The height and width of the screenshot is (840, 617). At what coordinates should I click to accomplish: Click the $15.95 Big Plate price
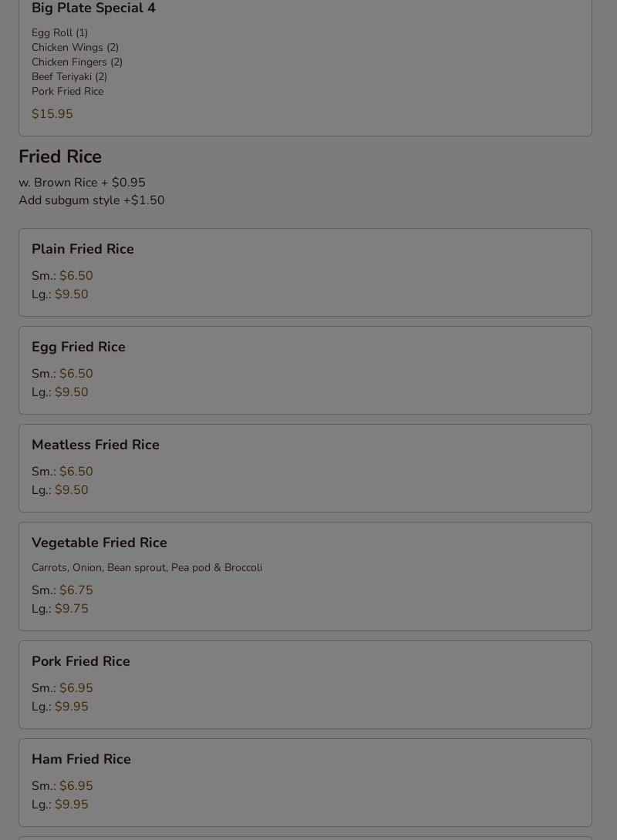[x=52, y=114]
